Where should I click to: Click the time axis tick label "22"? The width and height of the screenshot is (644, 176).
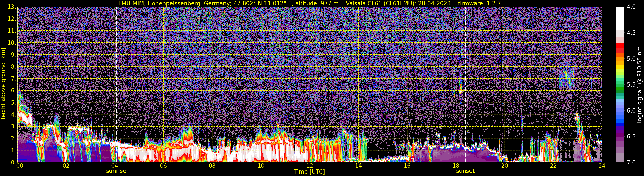(553, 166)
